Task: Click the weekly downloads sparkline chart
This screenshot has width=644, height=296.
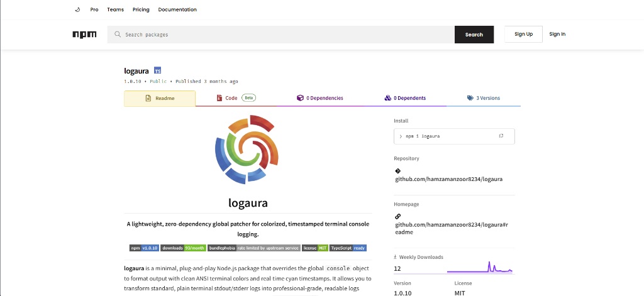Action: coord(480,267)
